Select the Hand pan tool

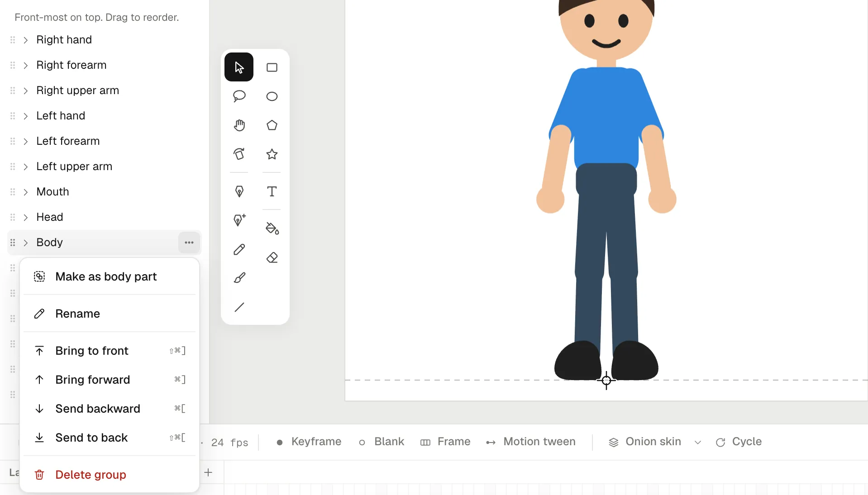239,125
